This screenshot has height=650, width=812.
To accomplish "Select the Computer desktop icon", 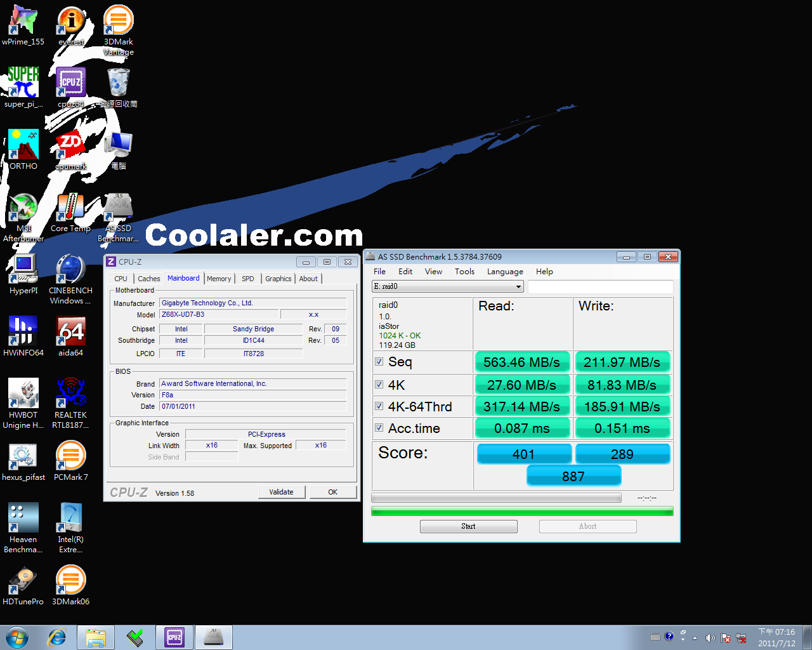I will [119, 150].
